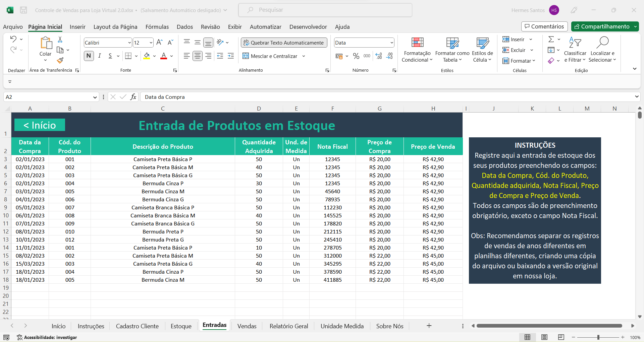Select cell Camiseta Branca Básica P in row 9

163,207
